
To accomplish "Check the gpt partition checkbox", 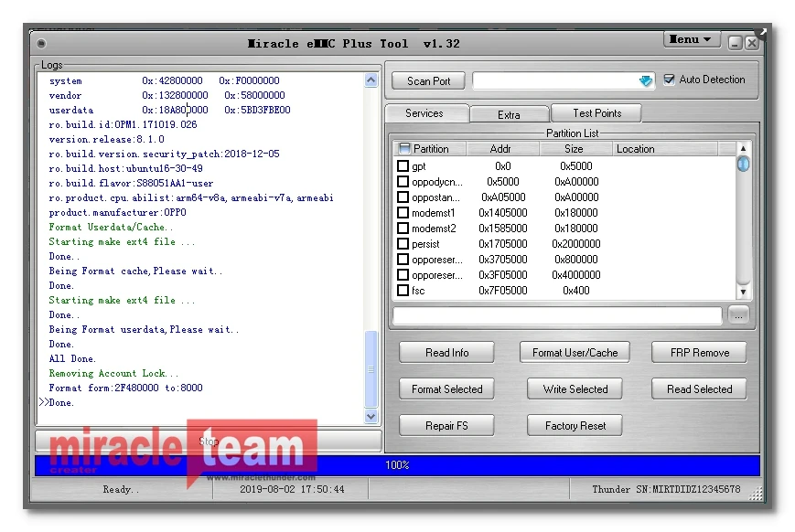I will tap(403, 166).
